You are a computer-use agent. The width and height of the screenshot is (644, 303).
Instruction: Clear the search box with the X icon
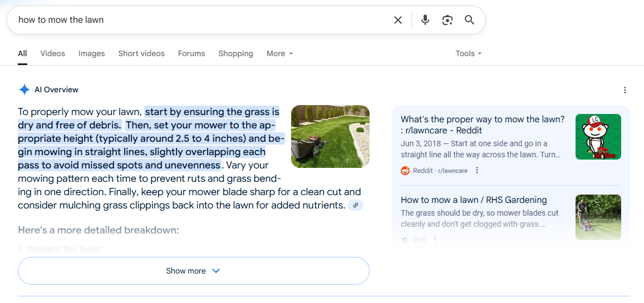tap(397, 20)
